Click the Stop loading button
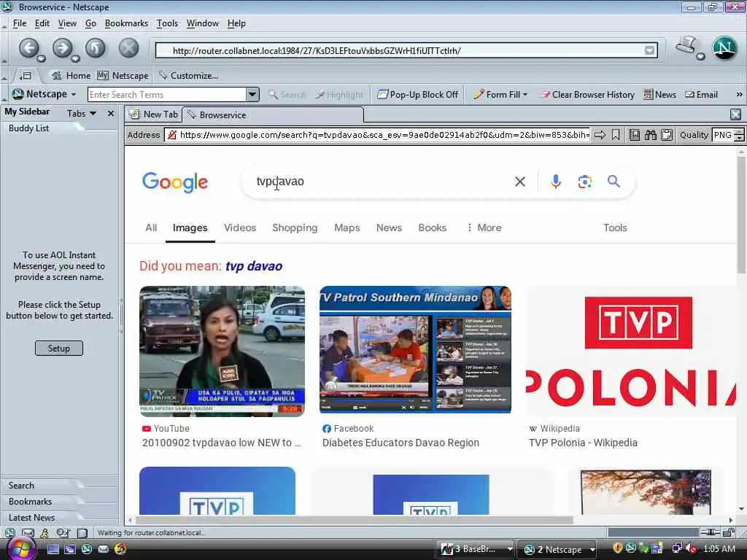This screenshot has width=747, height=560. [128, 48]
